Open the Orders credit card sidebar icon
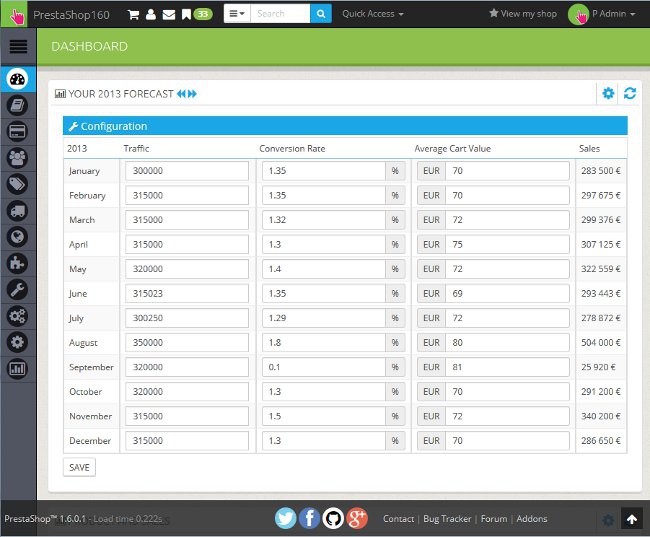 click(x=17, y=131)
